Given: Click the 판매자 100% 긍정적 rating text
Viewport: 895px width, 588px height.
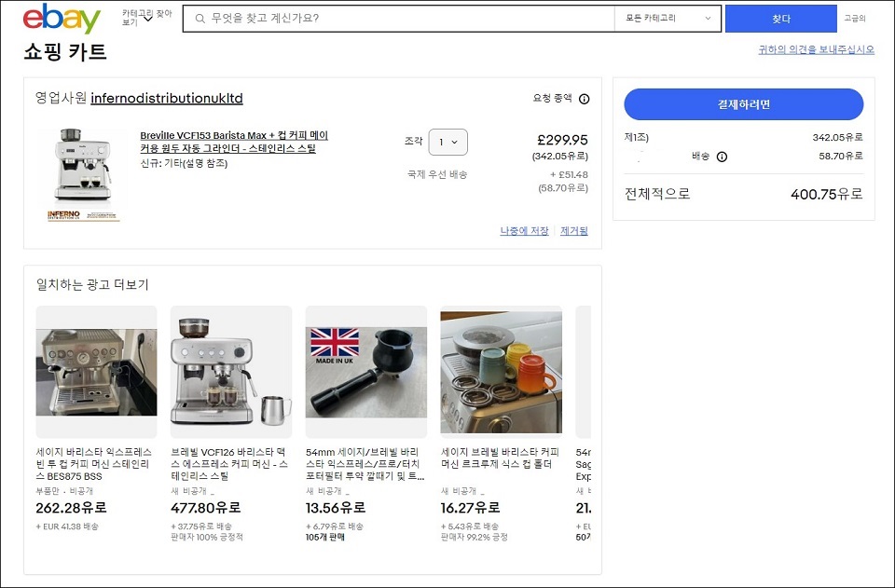Looking at the screenshot, I should [207, 538].
